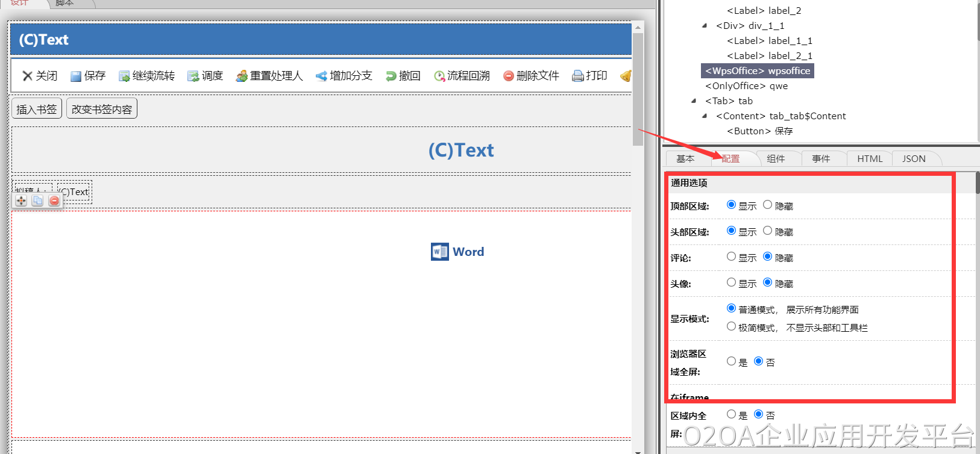
Task: Select 隐藏 for 顶部区域
Action: pos(767,205)
